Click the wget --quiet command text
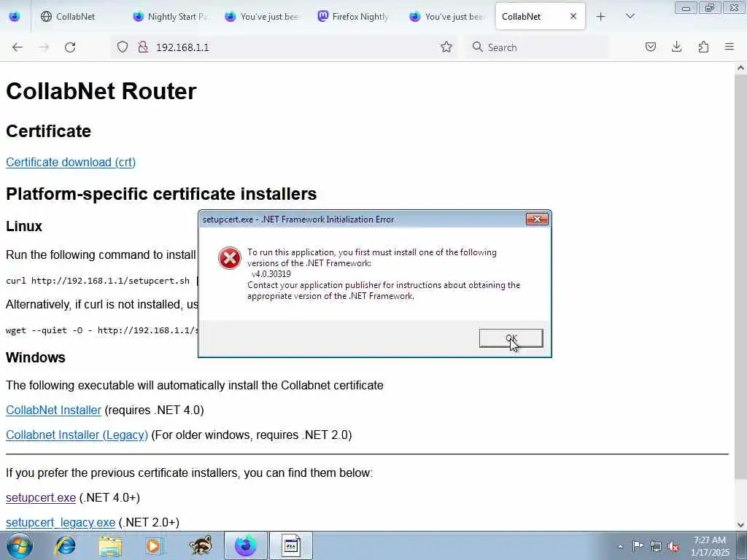Viewport: 747px width, 560px height. point(101,330)
